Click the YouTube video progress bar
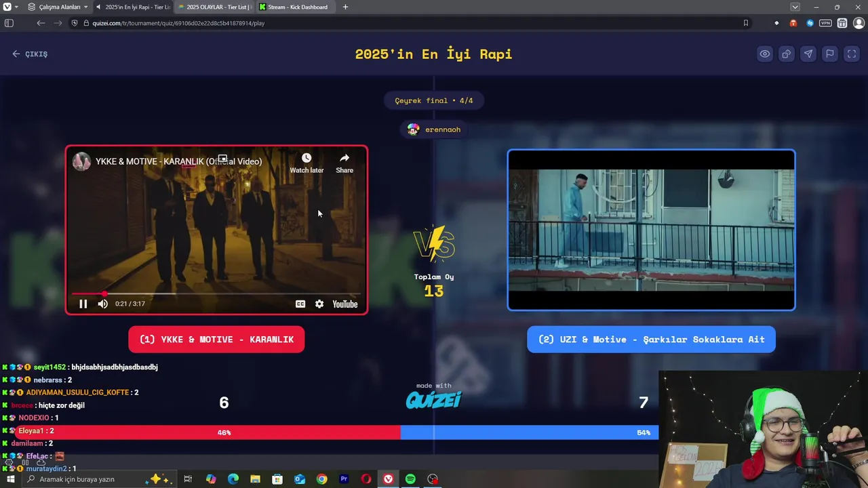The width and height of the screenshot is (868, 488). [x=216, y=293]
